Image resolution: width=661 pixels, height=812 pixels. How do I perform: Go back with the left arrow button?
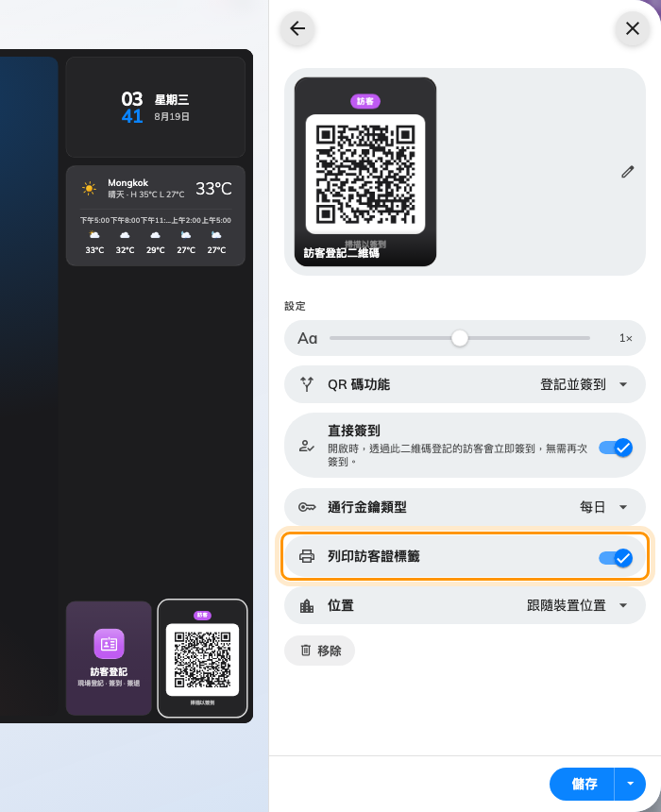click(x=297, y=28)
